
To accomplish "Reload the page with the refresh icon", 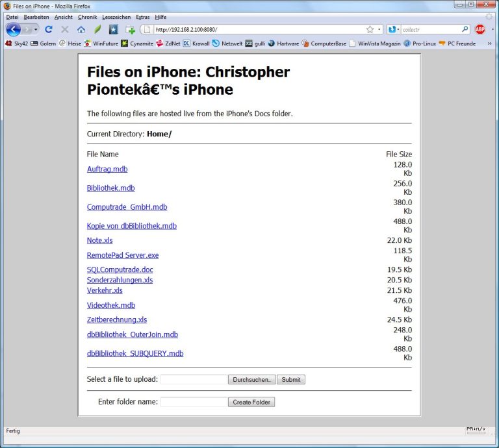I will click(x=48, y=30).
